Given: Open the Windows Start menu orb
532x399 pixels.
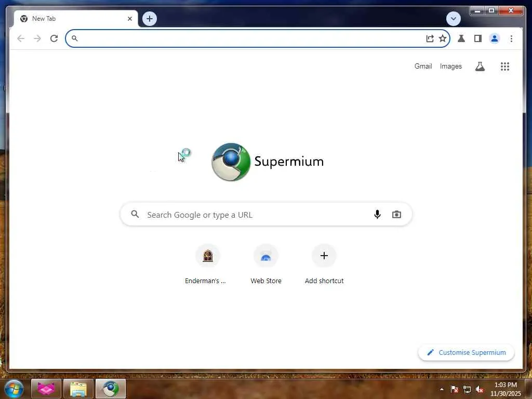Looking at the screenshot, I should [x=14, y=389].
